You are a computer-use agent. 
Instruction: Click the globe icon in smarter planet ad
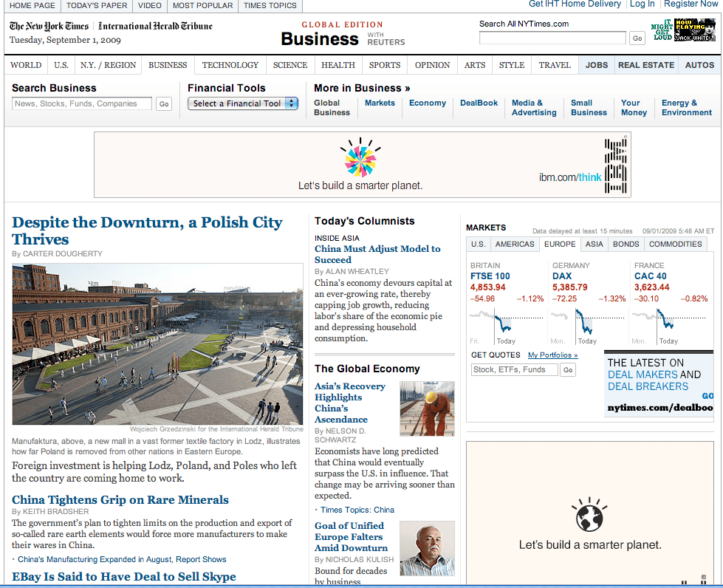pyautogui.click(x=589, y=515)
